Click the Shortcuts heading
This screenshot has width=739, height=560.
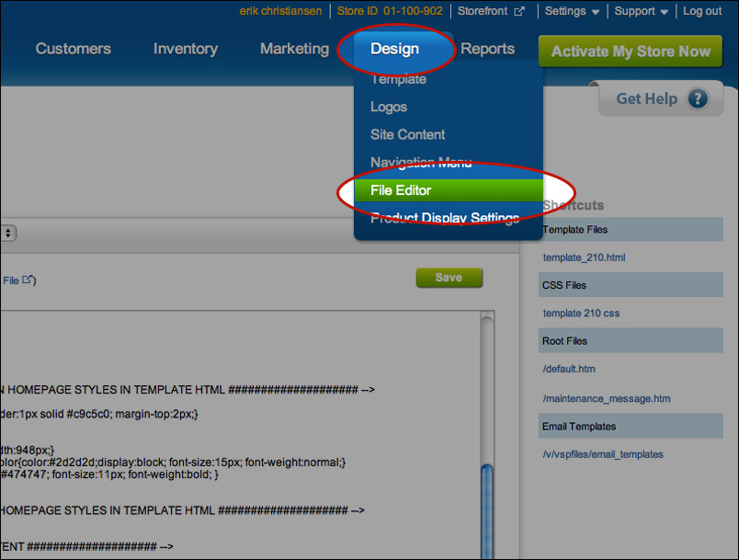(574, 205)
